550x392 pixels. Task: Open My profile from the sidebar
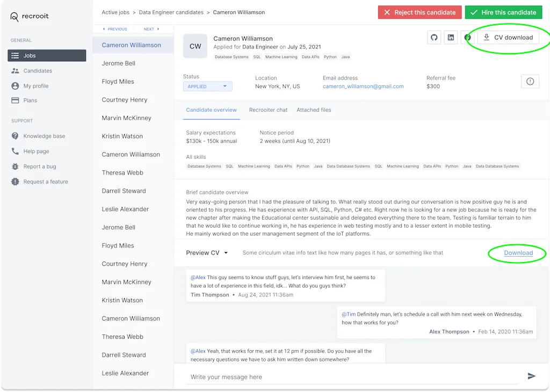coord(35,85)
